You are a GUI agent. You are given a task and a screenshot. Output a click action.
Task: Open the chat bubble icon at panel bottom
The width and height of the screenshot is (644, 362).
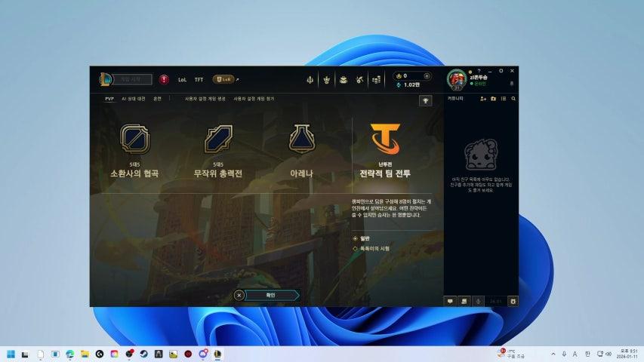point(450,301)
